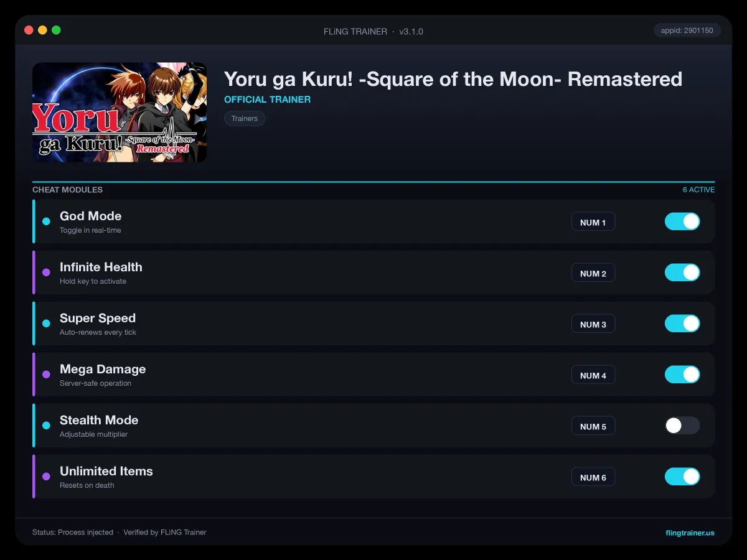This screenshot has width=747, height=560.
Task: Click the game cover art thumbnail
Action: (x=120, y=112)
